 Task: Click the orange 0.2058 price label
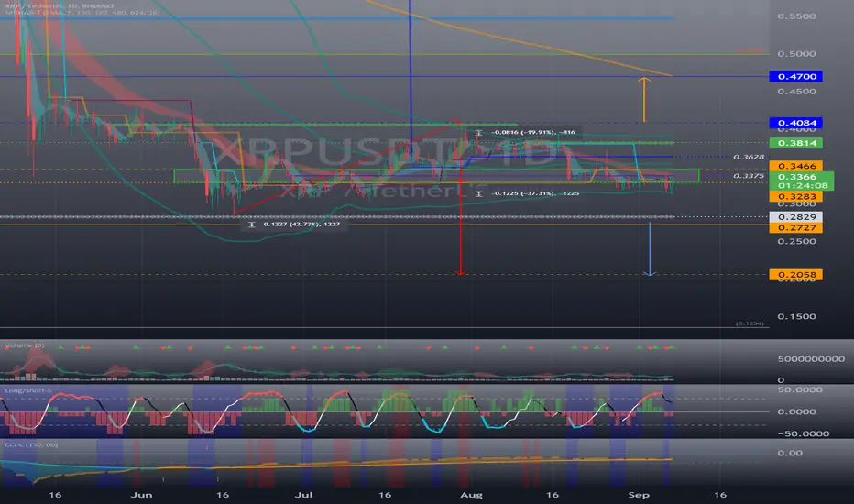pos(795,275)
